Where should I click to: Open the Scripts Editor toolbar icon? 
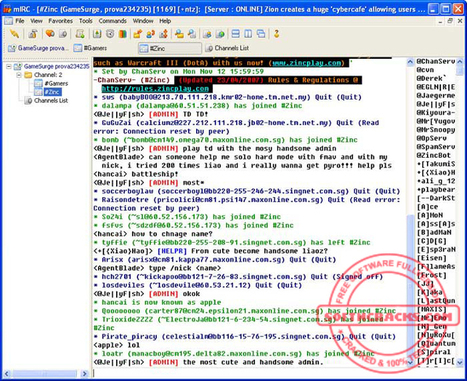click(x=80, y=34)
